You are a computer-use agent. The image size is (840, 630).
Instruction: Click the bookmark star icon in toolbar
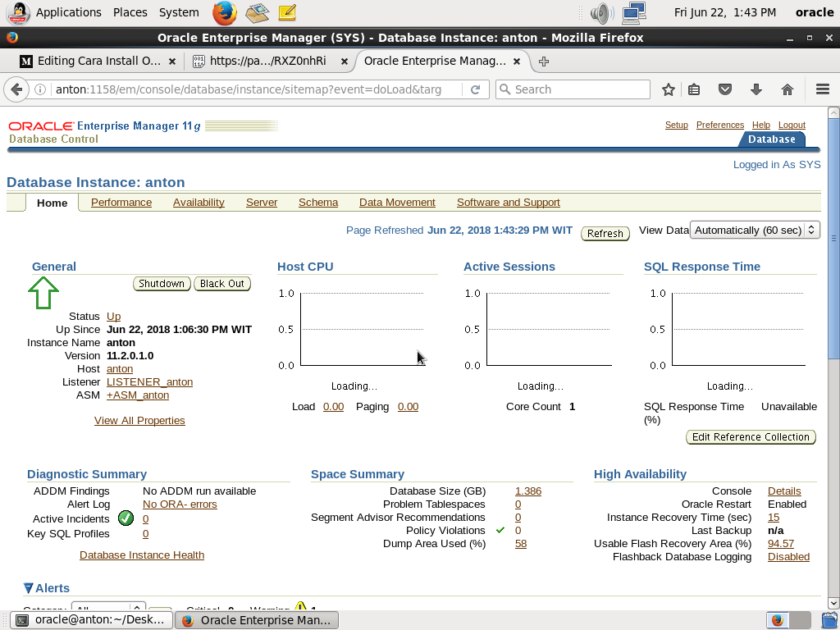(x=668, y=89)
